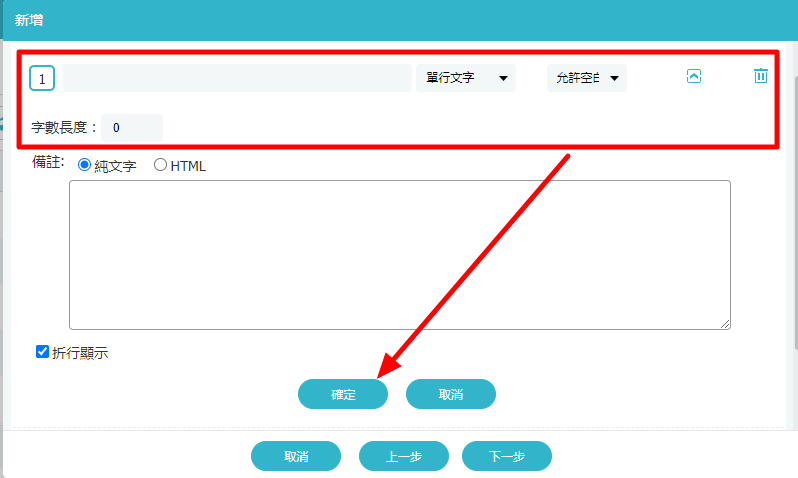
Task: Click the field number 1 box
Action: pyautogui.click(x=42, y=78)
